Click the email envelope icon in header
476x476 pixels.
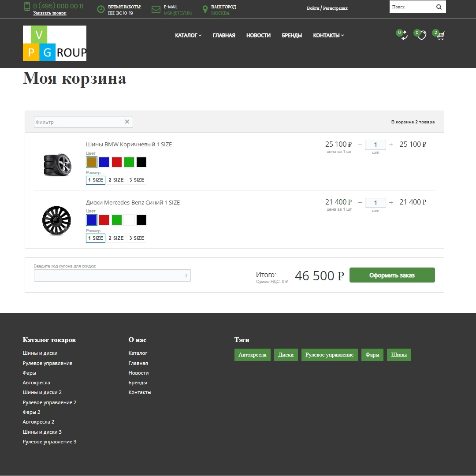coord(155,9)
